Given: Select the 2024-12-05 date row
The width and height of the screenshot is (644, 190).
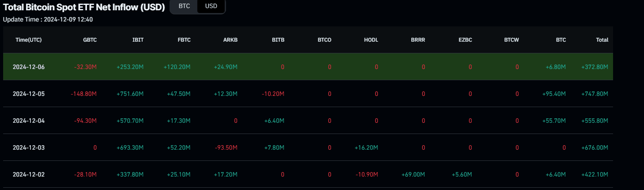Looking at the screenshot, I should (29, 94).
